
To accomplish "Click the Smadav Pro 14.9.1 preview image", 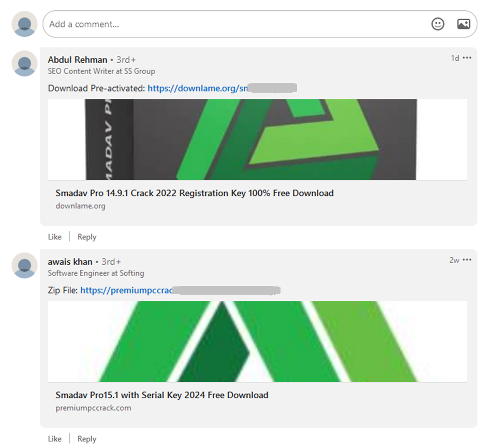I will coord(257,139).
